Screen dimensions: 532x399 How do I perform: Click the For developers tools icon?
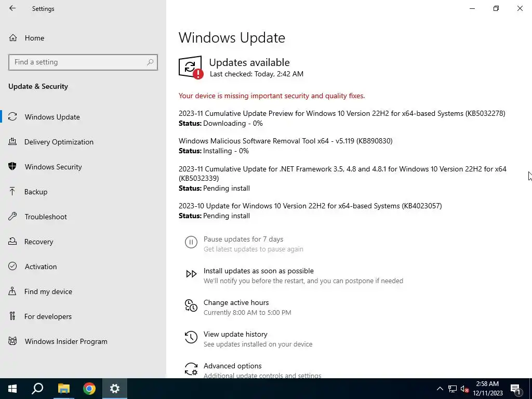[x=12, y=316]
